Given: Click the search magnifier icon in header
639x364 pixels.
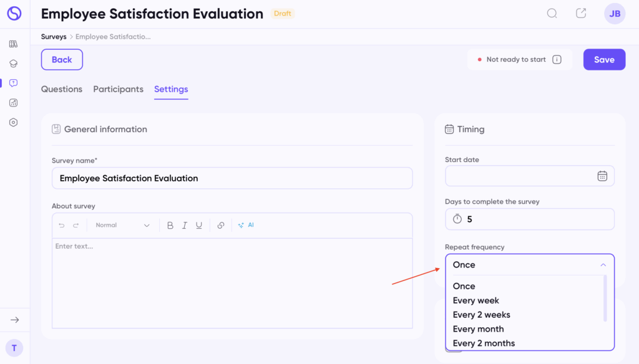Looking at the screenshot, I should (552, 14).
